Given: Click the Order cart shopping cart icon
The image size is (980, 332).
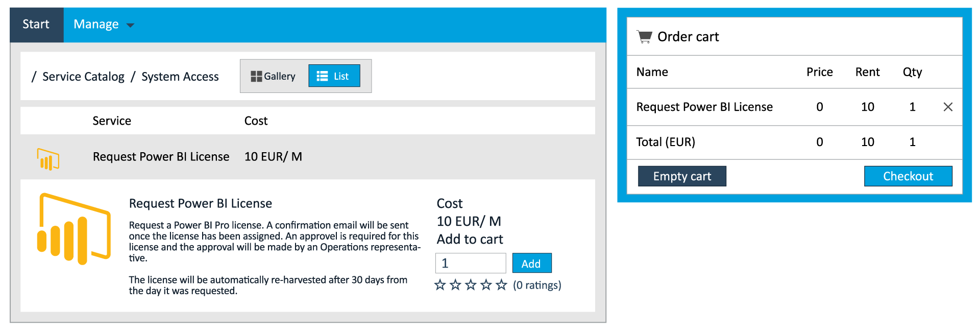Looking at the screenshot, I should (645, 37).
